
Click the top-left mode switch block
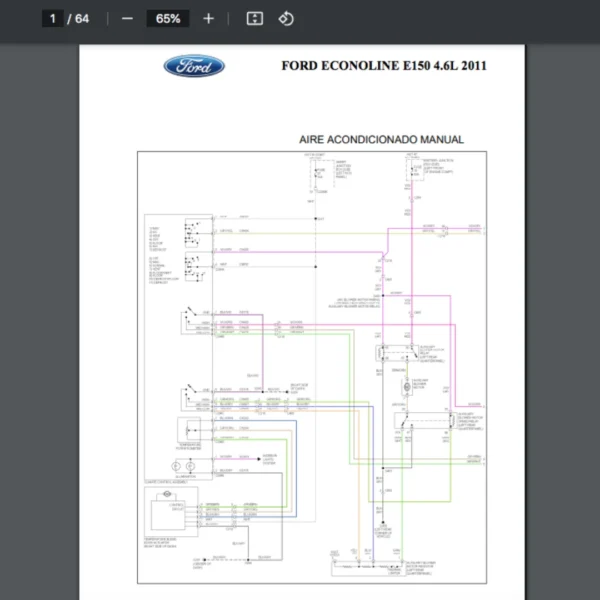coord(192,232)
